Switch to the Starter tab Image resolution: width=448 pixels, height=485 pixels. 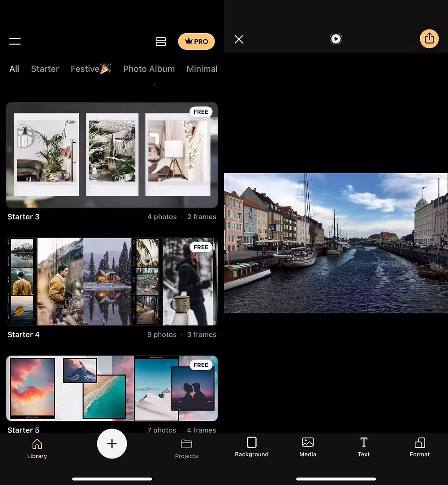tap(45, 69)
